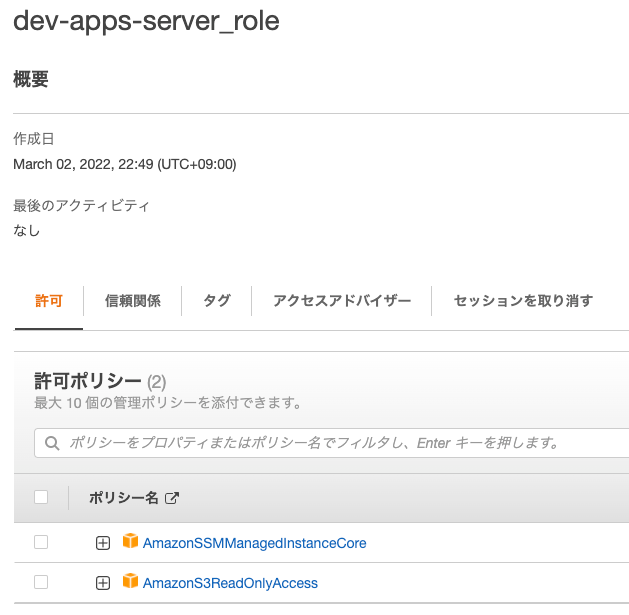
Task: Open the AmazonS3ReadOnlyAccess policy link
Action: coord(230,583)
